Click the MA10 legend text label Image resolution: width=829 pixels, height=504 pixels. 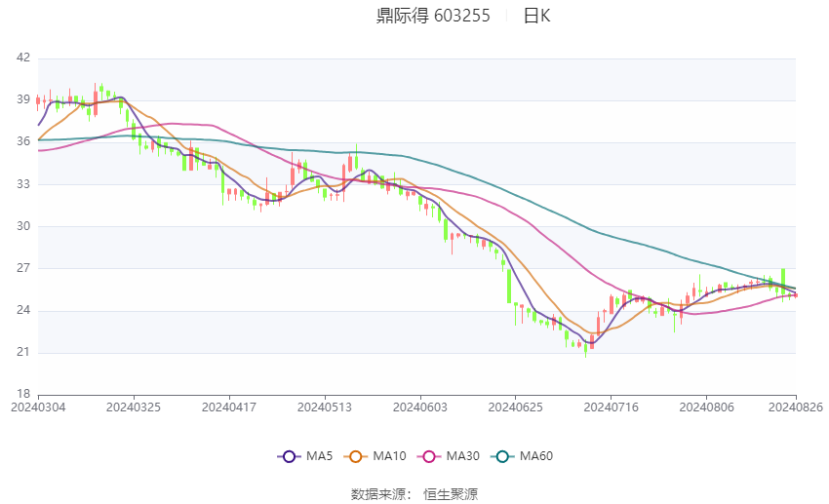pos(390,455)
